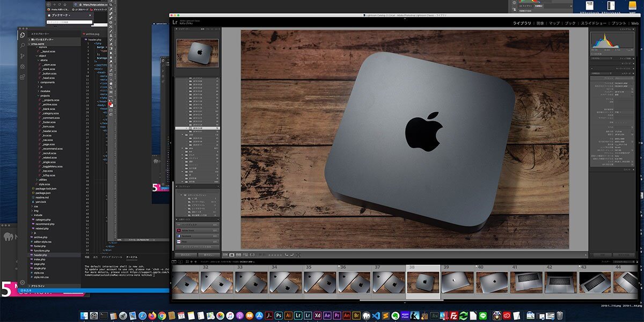Select Lightroom Compare view icon in toolbar
Screen dimensions: 644x322
pos(238,255)
